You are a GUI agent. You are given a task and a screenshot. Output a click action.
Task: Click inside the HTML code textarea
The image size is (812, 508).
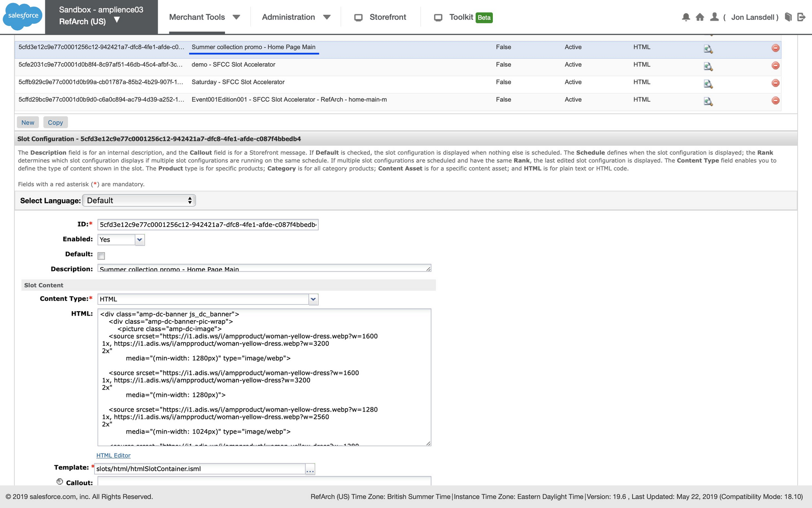click(x=264, y=377)
